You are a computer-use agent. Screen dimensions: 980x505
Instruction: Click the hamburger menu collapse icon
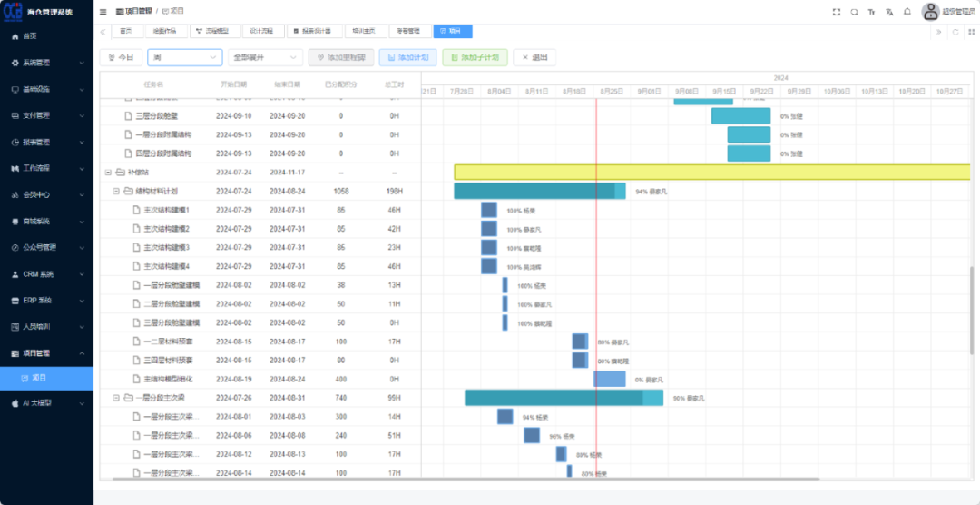[x=103, y=12]
